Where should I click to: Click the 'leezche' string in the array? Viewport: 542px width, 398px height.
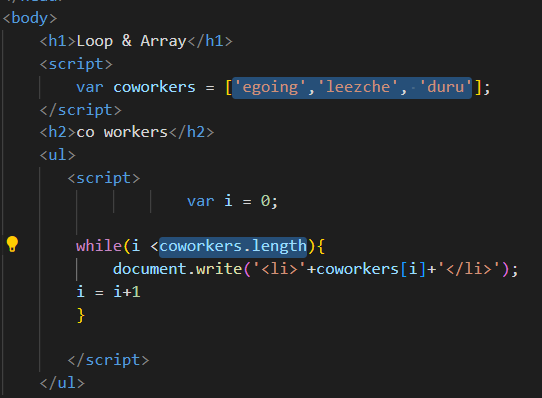point(357,87)
